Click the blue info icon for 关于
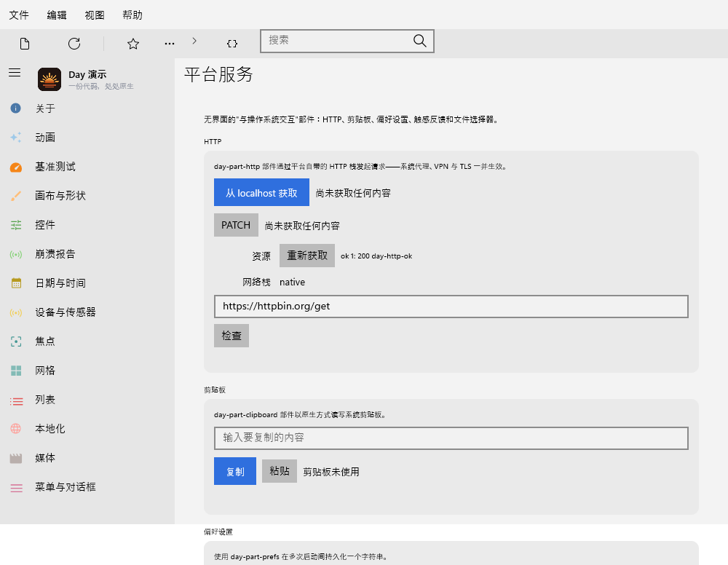This screenshot has height=565, width=728. click(x=16, y=108)
